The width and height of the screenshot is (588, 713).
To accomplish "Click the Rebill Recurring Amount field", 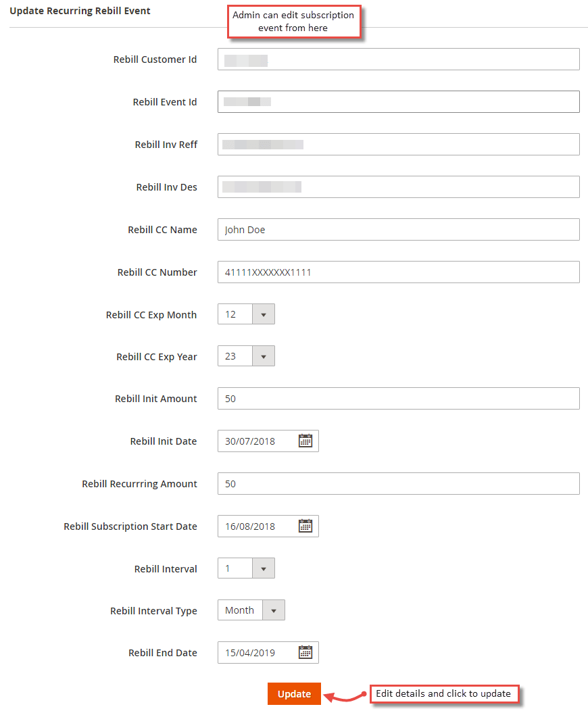I will click(x=397, y=483).
